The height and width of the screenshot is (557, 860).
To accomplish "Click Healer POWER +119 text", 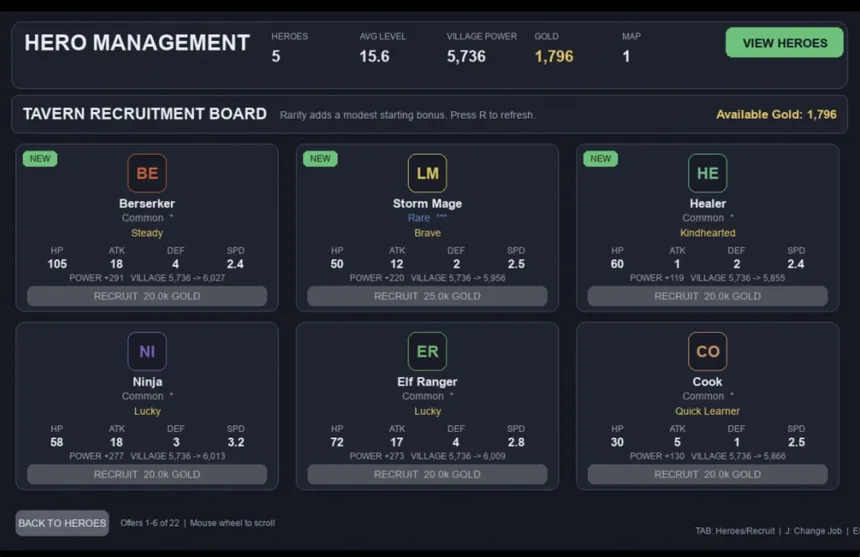I will tap(657, 278).
